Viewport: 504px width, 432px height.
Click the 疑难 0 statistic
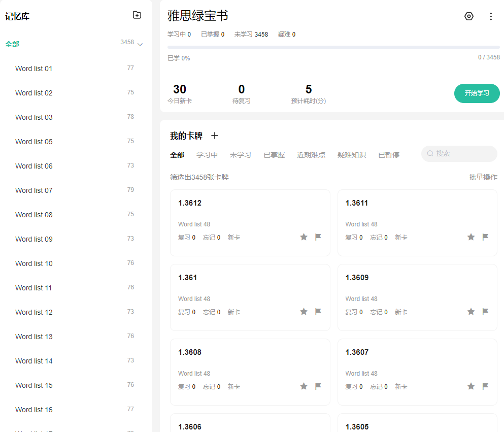pyautogui.click(x=287, y=35)
